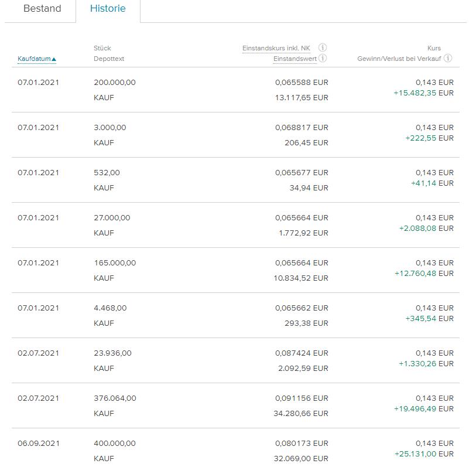The image size is (476, 467).
Task: Click the Einstandskurs inkl. NK header label
Action: click(x=276, y=48)
